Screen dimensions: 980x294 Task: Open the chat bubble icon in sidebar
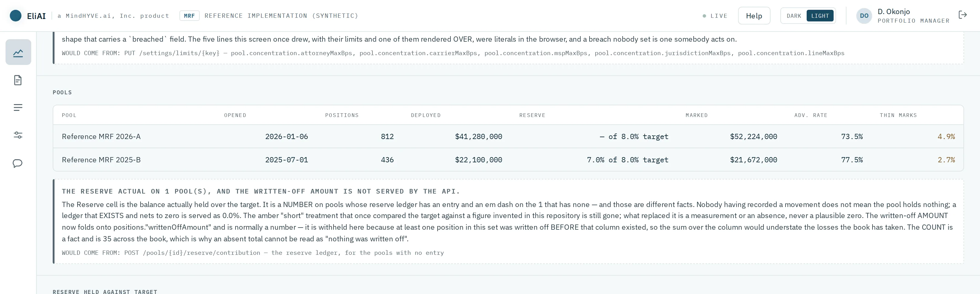click(18, 164)
